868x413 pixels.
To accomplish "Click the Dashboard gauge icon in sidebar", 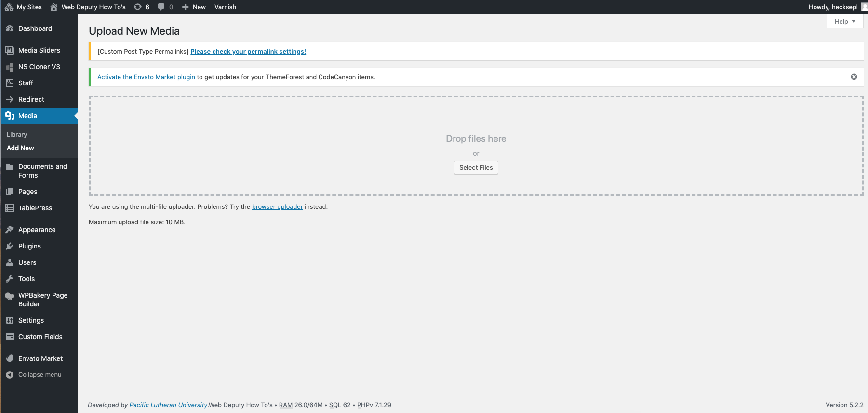I will 10,28.
